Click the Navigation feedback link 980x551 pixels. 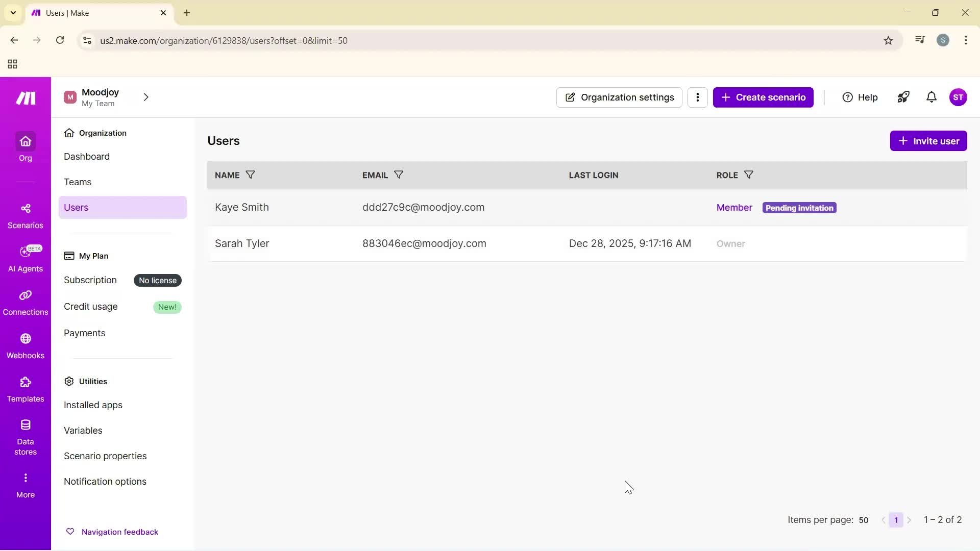120,531
